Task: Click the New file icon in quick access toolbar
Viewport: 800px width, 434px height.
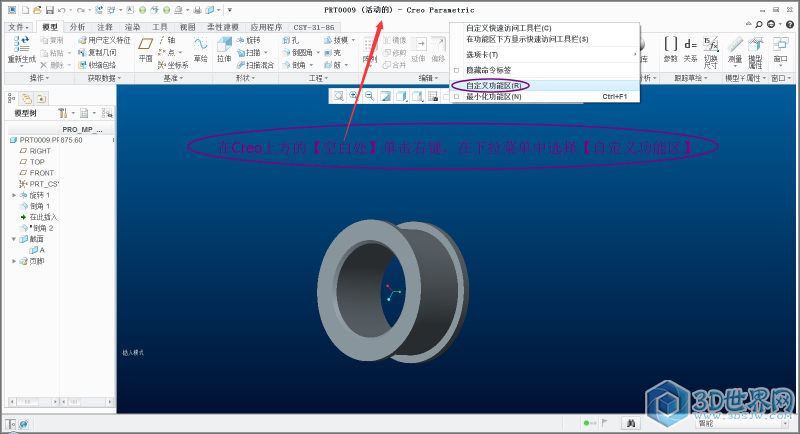Action: pyautogui.click(x=25, y=10)
